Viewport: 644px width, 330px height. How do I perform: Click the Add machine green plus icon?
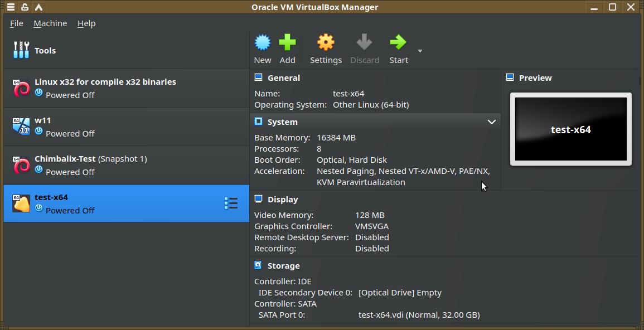click(287, 43)
